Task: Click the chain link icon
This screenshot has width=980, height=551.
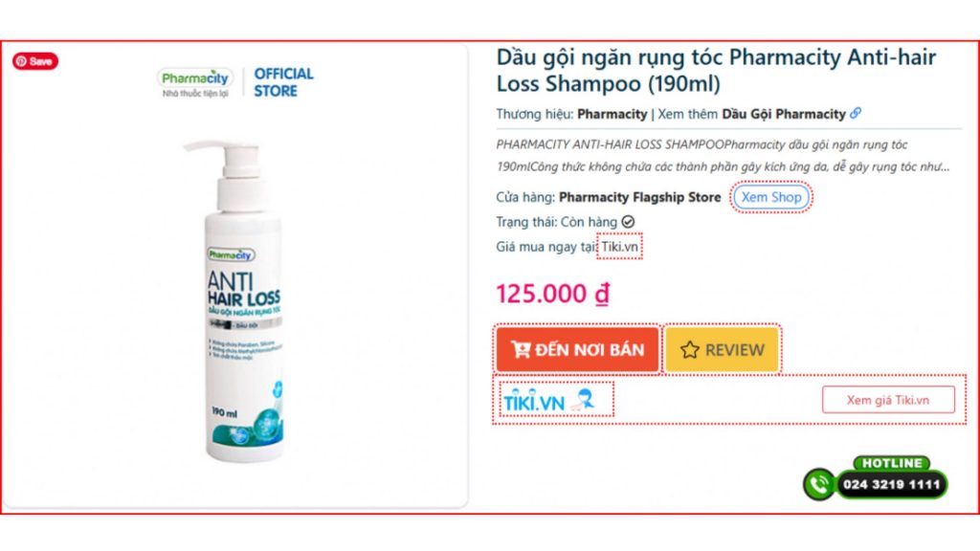Action: (856, 113)
